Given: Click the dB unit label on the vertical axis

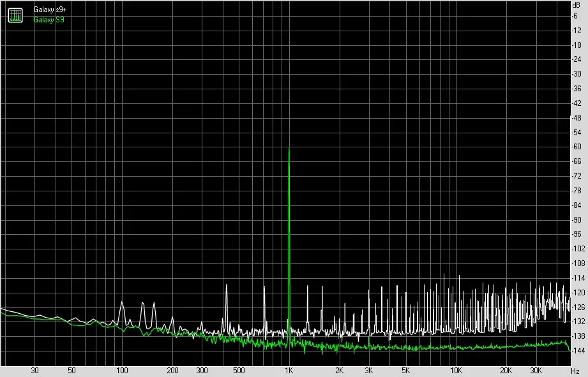Looking at the screenshot, I should pyautogui.click(x=576, y=5).
